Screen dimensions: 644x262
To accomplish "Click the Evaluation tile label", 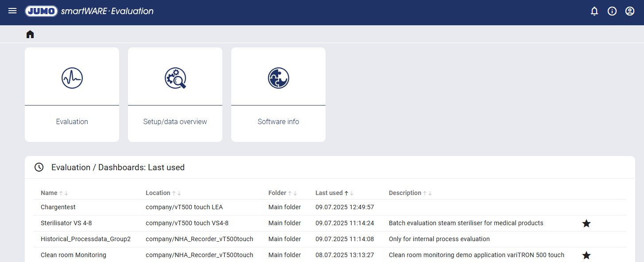I will click(72, 121).
